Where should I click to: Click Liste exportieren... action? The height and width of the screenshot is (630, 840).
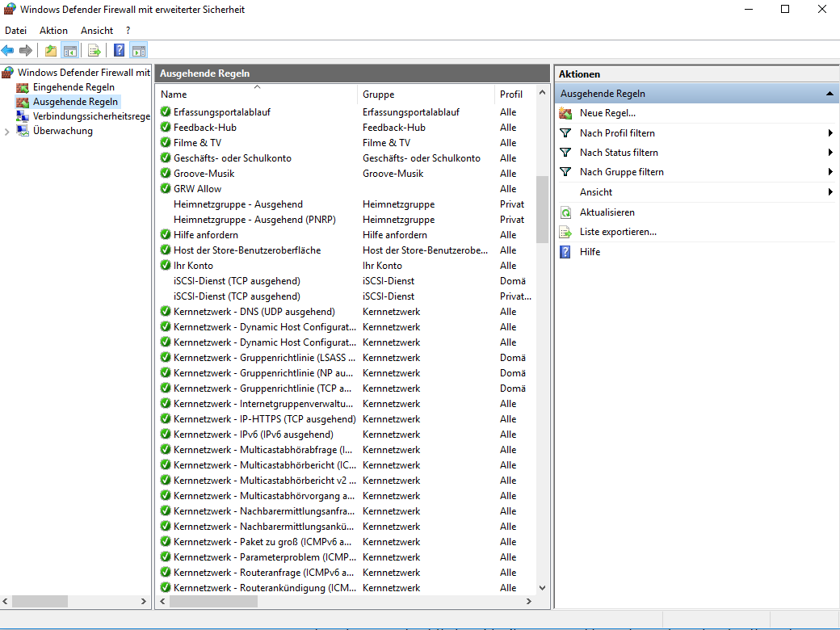tap(618, 232)
